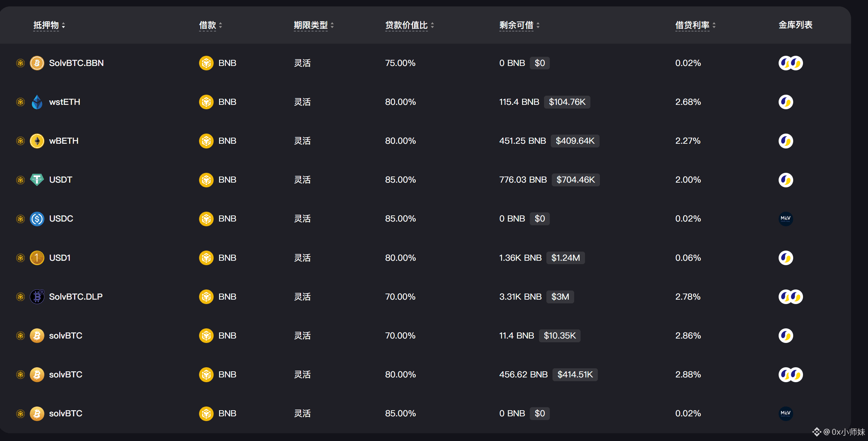The width and height of the screenshot is (868, 441).
Task: Click the SolvBTC.DLP purple token icon
Action: coord(37,297)
